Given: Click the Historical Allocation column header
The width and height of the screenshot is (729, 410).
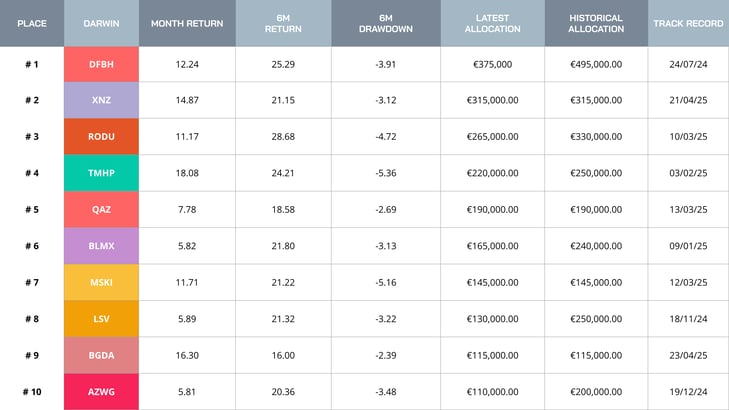Looking at the screenshot, I should (x=595, y=23).
